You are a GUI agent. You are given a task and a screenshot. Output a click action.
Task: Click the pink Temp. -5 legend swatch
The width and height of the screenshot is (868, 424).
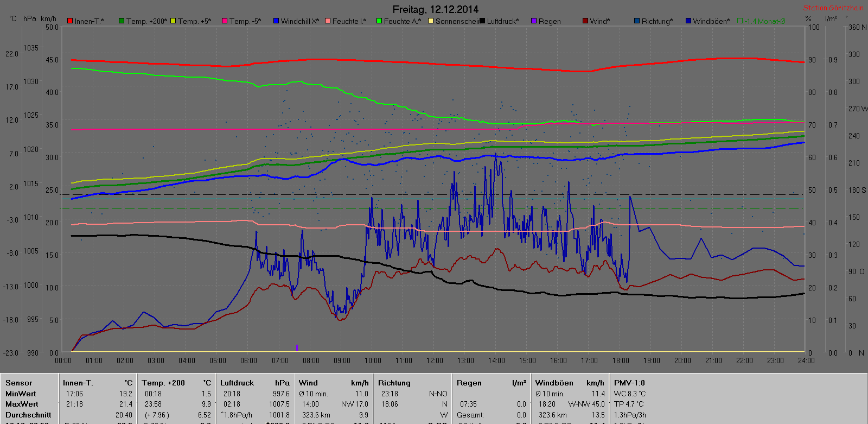tap(225, 21)
